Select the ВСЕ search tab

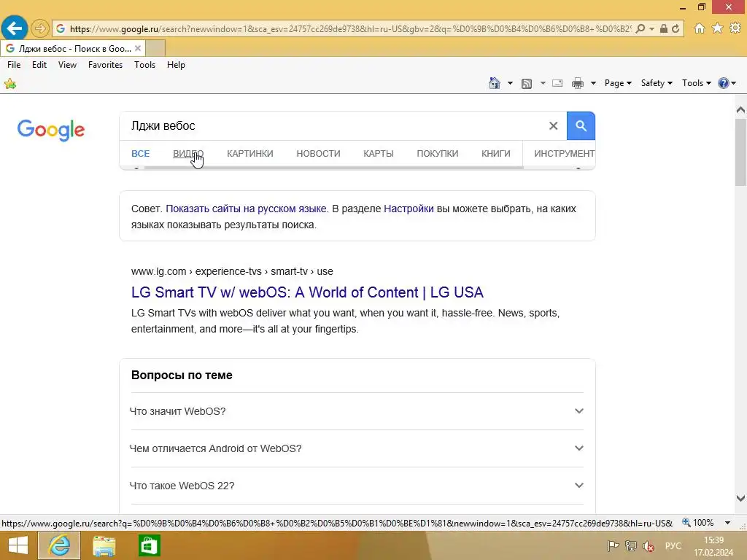pos(141,153)
